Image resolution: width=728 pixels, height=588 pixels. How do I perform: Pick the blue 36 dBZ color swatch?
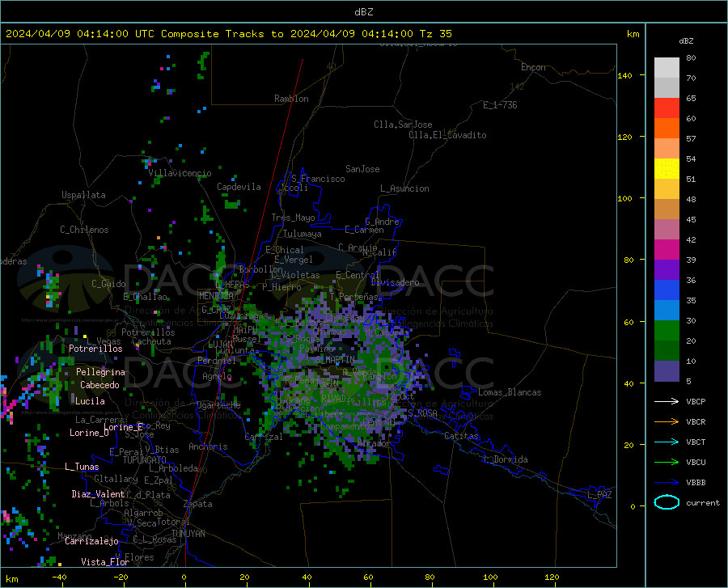coord(667,290)
